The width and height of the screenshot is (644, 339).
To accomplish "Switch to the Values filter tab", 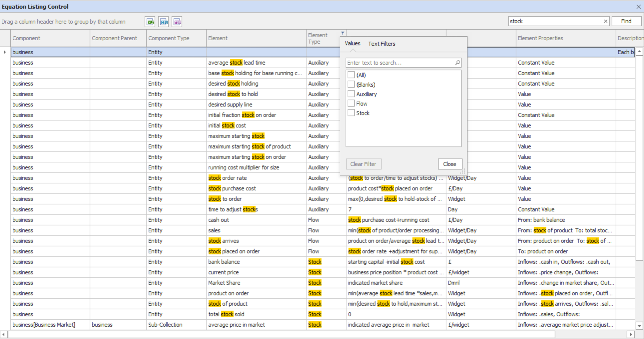I will coord(352,44).
